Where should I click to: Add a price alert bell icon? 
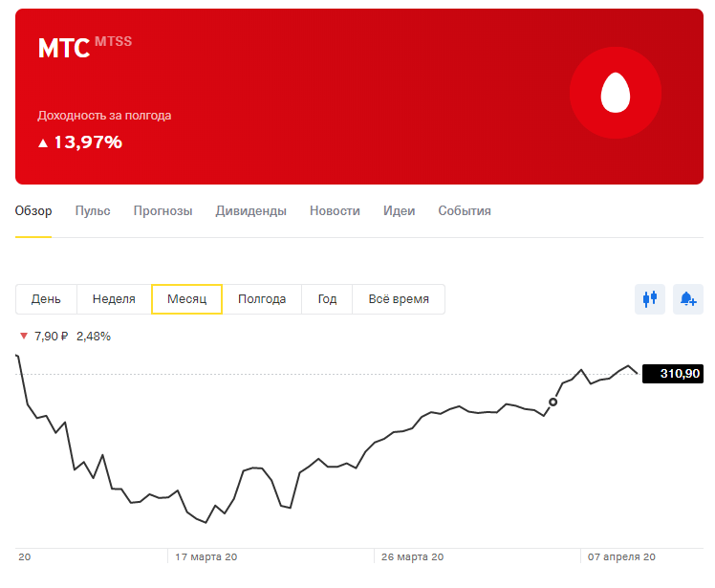pos(688,299)
